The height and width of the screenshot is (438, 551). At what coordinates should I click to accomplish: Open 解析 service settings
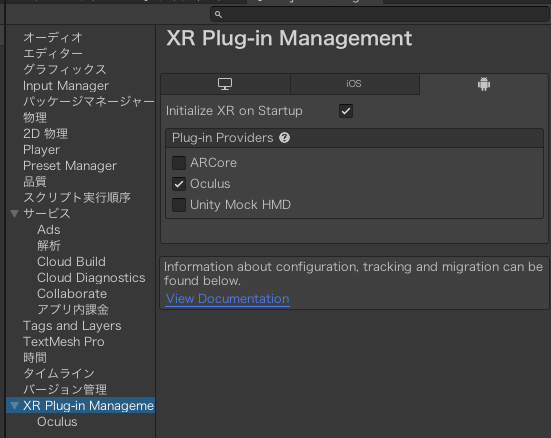[49, 245]
